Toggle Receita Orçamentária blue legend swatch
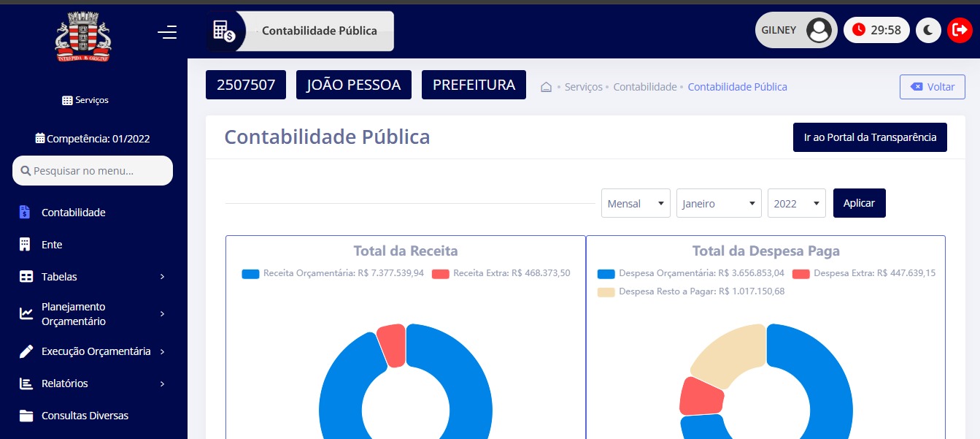980x439 pixels. 251,274
